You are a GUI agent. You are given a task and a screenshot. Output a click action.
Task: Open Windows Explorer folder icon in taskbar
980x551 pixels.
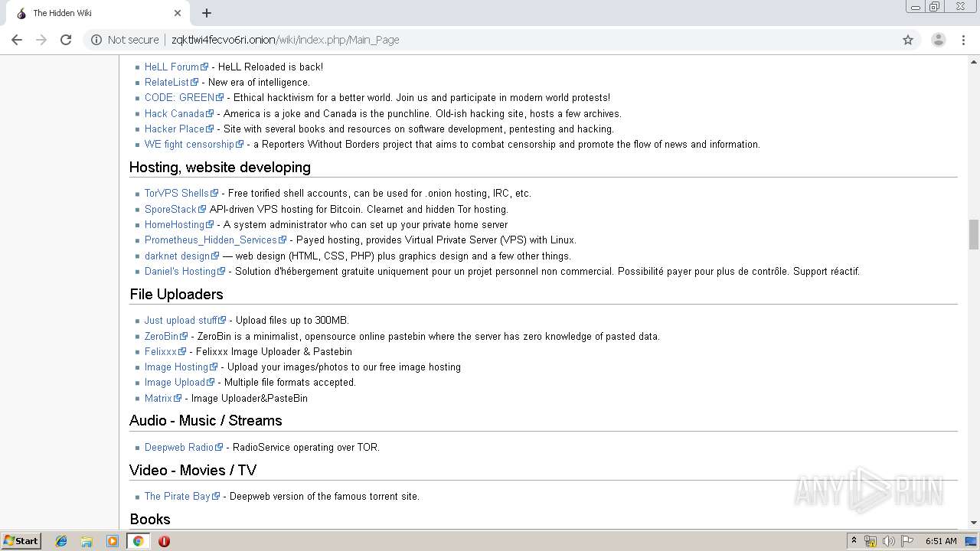[x=87, y=541]
